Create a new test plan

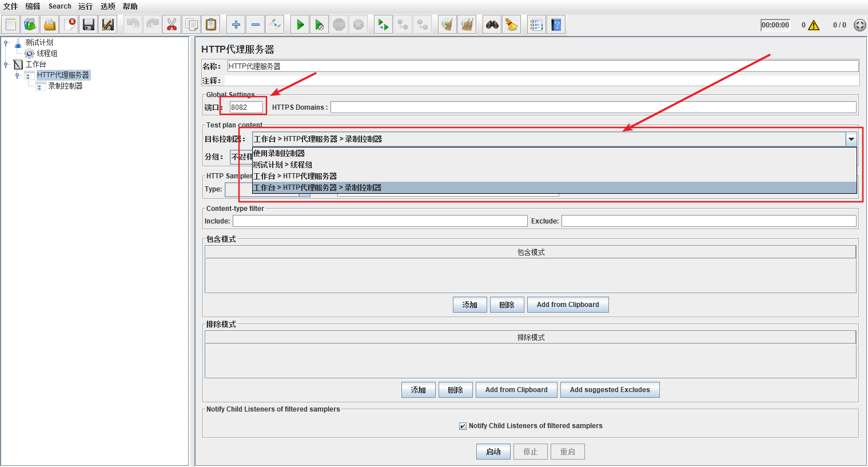click(x=9, y=24)
